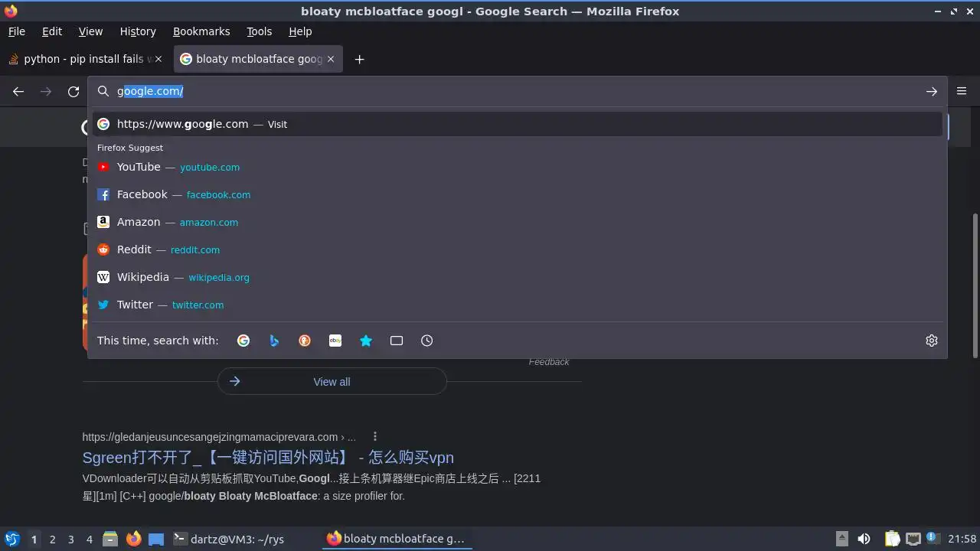This screenshot has width=980, height=551.
Task: Choose the Amazon suggestion
Action: (x=518, y=222)
